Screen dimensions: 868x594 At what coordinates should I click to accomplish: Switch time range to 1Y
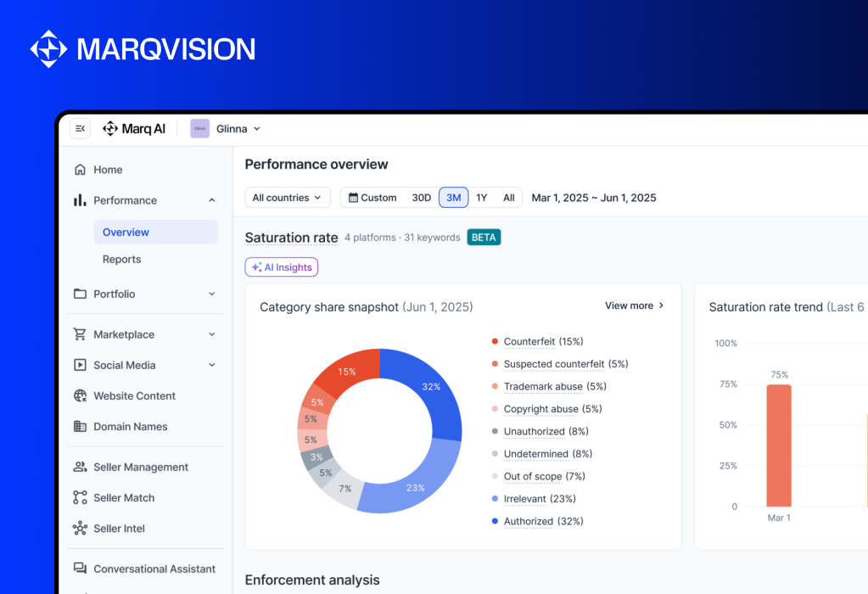pos(481,198)
